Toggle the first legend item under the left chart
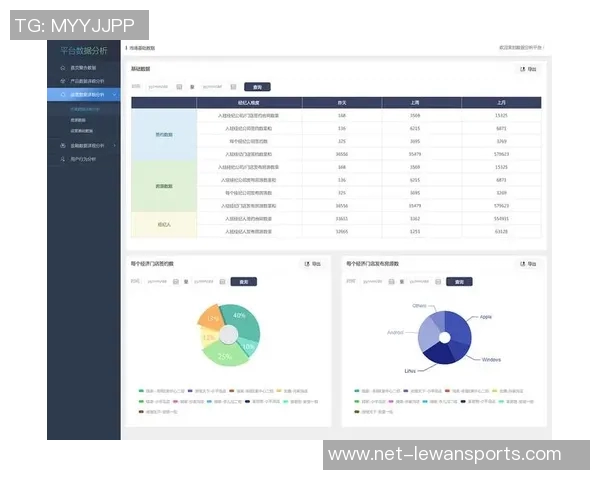 pos(150,389)
